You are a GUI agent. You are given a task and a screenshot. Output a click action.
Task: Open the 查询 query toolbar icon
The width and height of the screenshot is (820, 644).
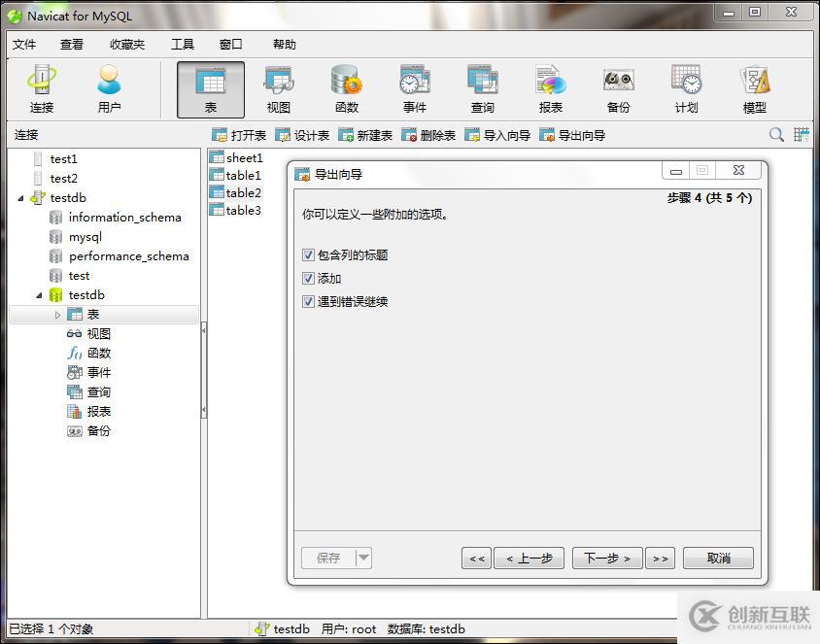pyautogui.click(x=483, y=89)
